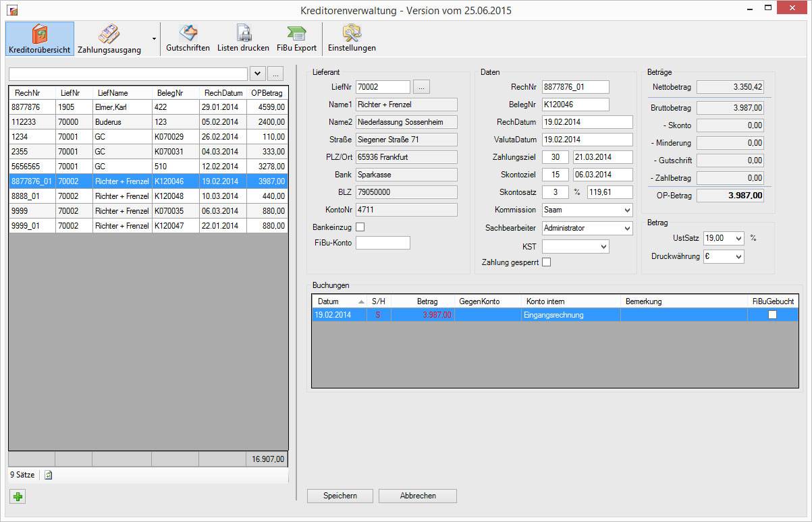Expand the UstSatz dropdown

[738, 239]
